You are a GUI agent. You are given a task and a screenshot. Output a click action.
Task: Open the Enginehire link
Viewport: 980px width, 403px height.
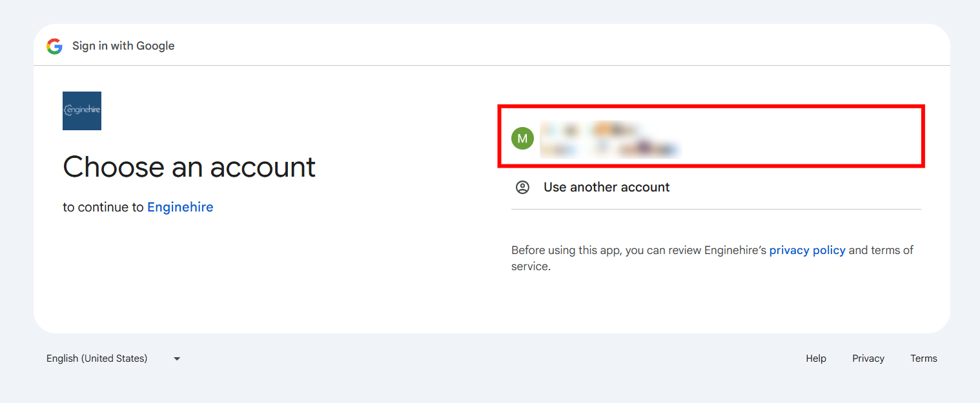tap(180, 207)
